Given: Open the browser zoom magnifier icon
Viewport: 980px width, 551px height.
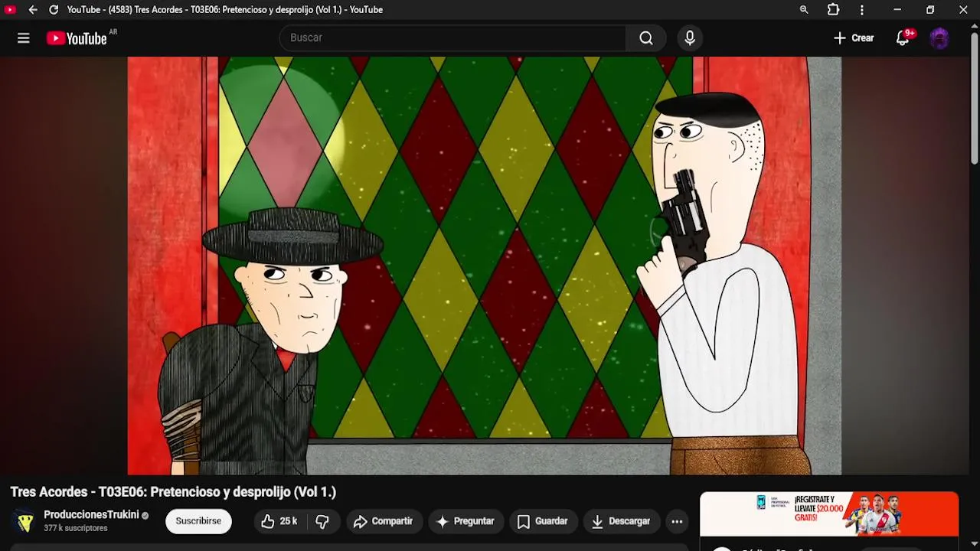Looking at the screenshot, I should pos(804,10).
